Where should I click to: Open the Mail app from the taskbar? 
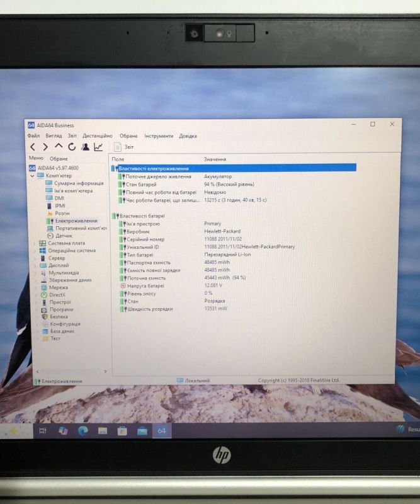coord(142,431)
